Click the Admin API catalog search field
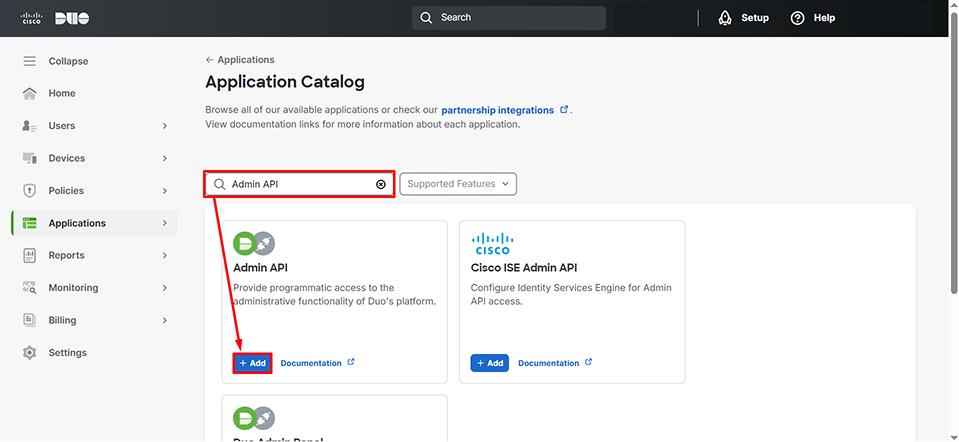959x442 pixels. point(299,184)
